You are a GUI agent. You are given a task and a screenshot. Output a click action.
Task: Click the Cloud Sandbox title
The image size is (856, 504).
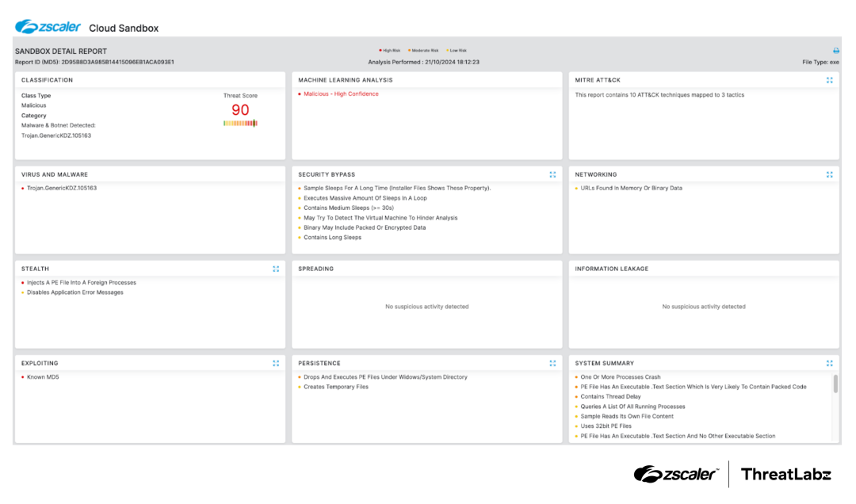[x=124, y=29]
